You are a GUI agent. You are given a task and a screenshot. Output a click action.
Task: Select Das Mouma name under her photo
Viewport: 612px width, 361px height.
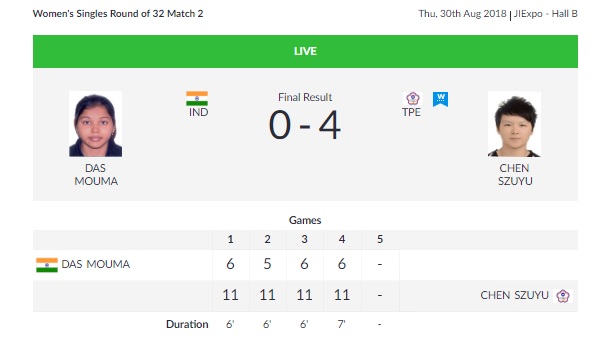tap(96, 174)
